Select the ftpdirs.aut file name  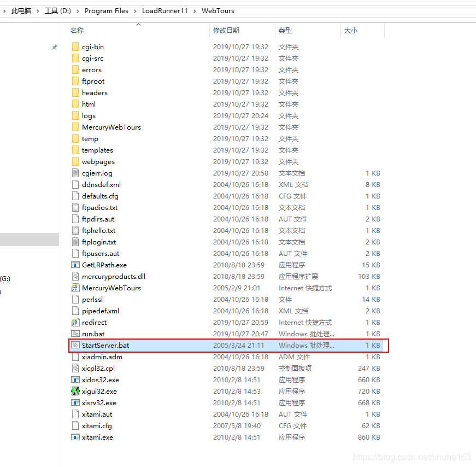point(98,219)
